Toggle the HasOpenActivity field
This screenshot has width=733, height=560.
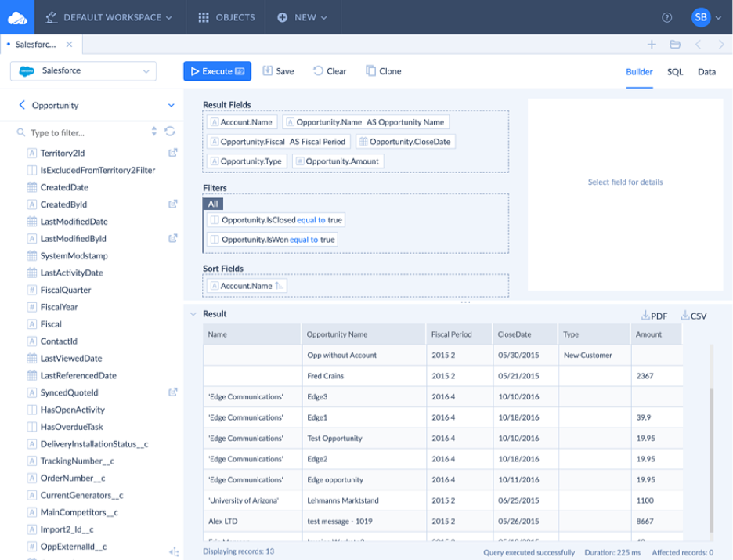70,410
